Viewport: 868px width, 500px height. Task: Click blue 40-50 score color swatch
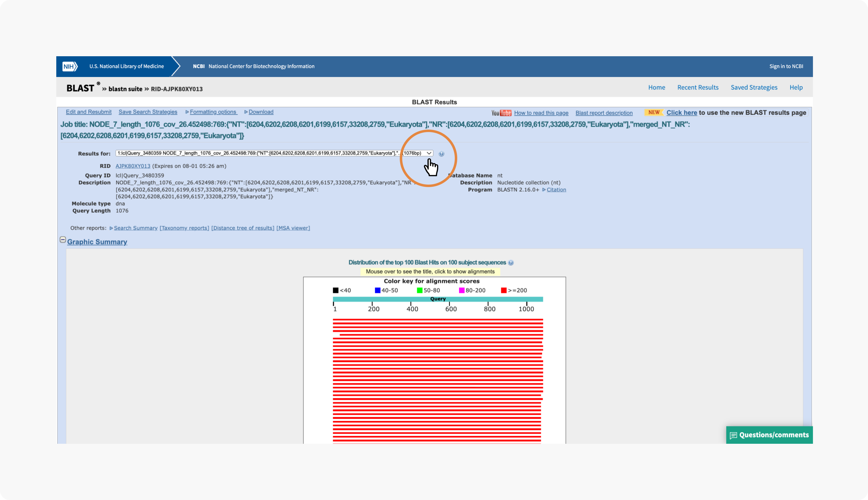point(378,291)
